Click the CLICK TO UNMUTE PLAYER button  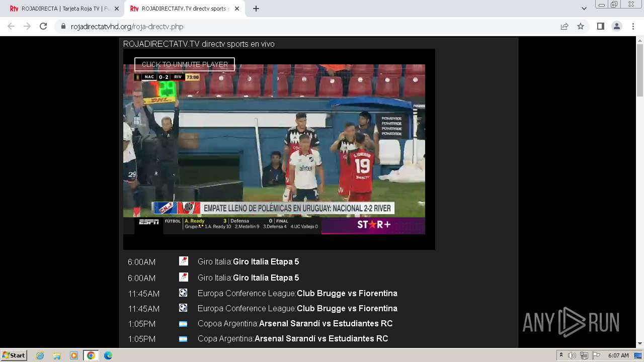pos(185,64)
